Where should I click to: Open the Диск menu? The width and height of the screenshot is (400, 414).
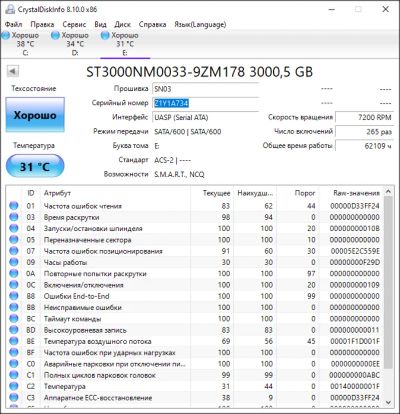(122, 24)
